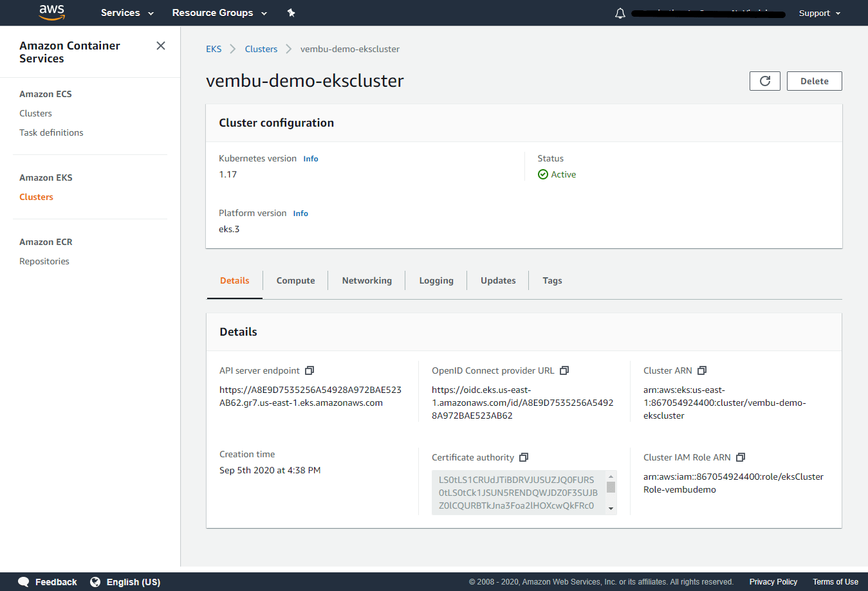
Task: Click the platform version value eks.3
Action: [x=229, y=229]
